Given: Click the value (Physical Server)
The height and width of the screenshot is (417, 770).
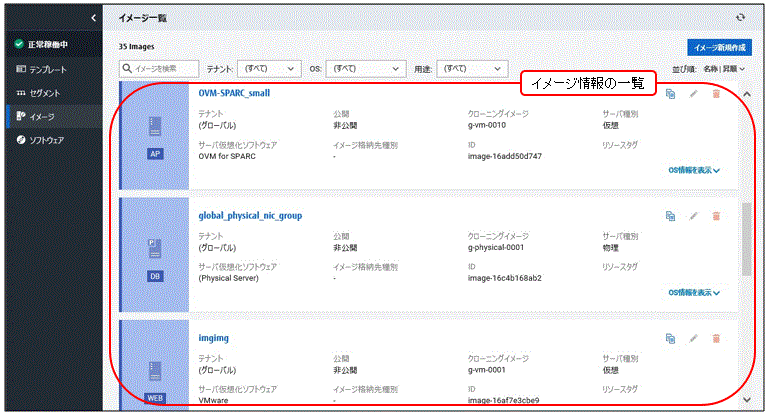Looking at the screenshot, I should [x=228, y=278].
